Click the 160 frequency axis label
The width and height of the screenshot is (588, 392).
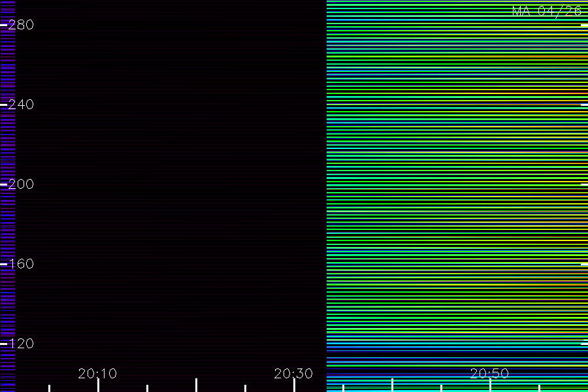click(x=21, y=264)
